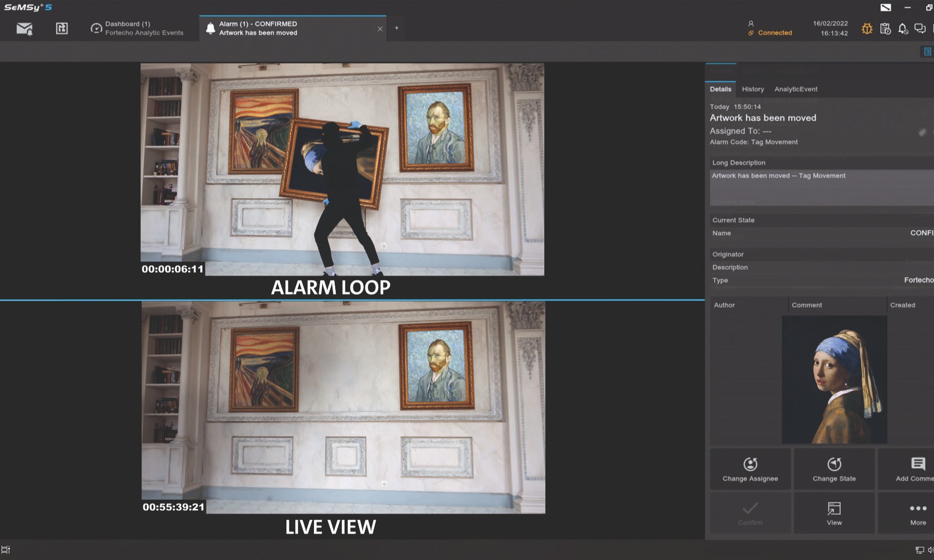Switch to the History tab
The height and width of the screenshot is (560, 934).
click(x=753, y=89)
